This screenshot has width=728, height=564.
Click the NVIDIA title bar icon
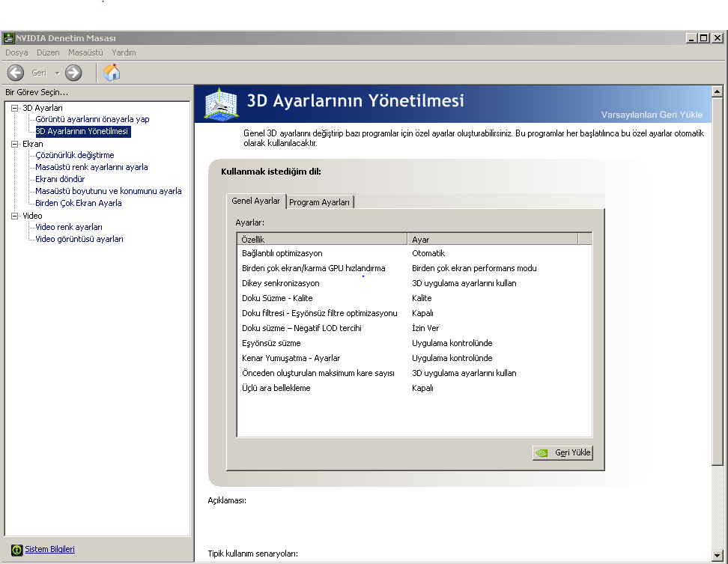[x=8, y=38]
